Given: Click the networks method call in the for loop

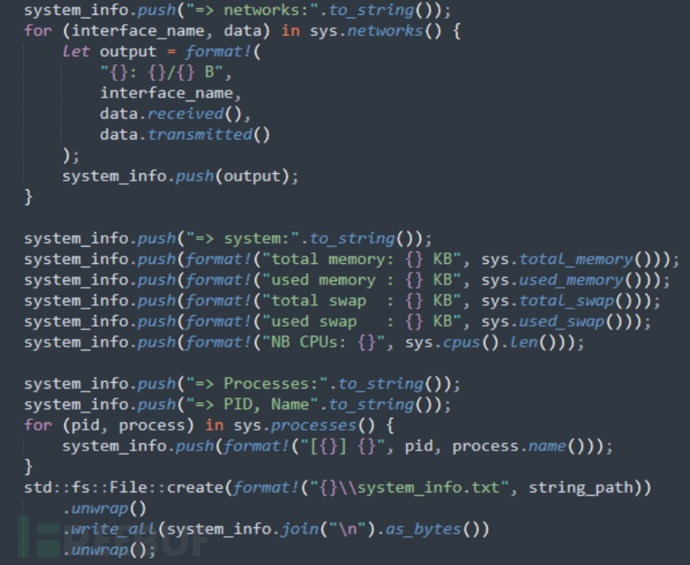Looking at the screenshot, I should pos(384,31).
